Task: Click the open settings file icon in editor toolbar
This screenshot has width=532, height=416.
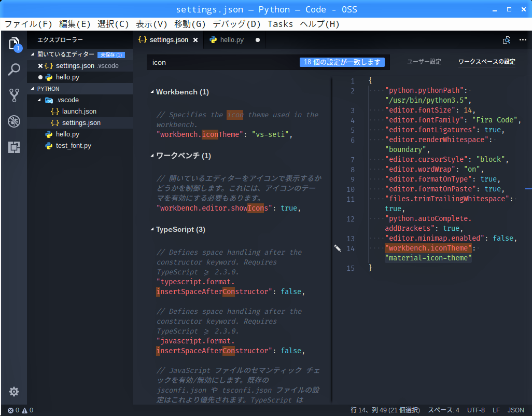Action: pyautogui.click(x=506, y=40)
